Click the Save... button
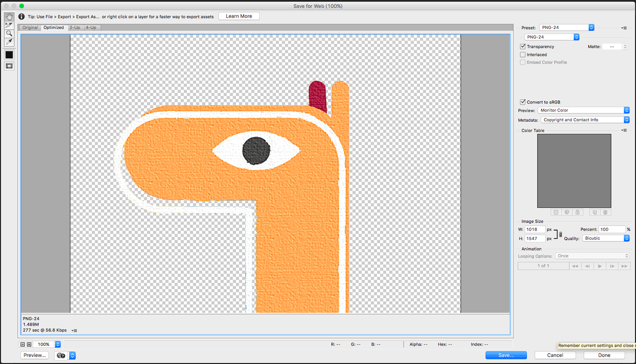 [506, 355]
